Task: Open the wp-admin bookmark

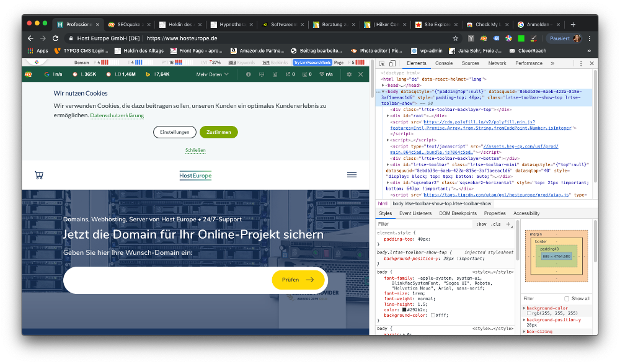Action: point(427,51)
